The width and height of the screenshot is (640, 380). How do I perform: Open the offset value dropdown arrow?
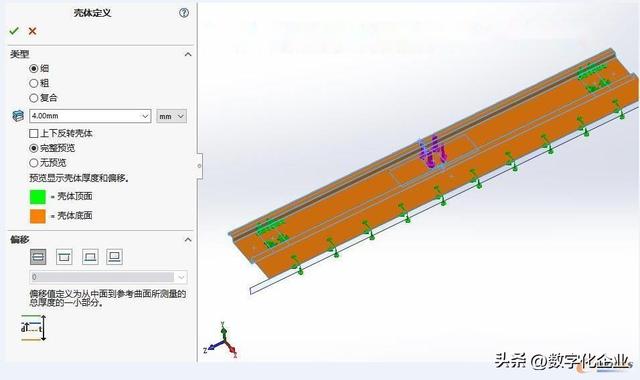181,278
